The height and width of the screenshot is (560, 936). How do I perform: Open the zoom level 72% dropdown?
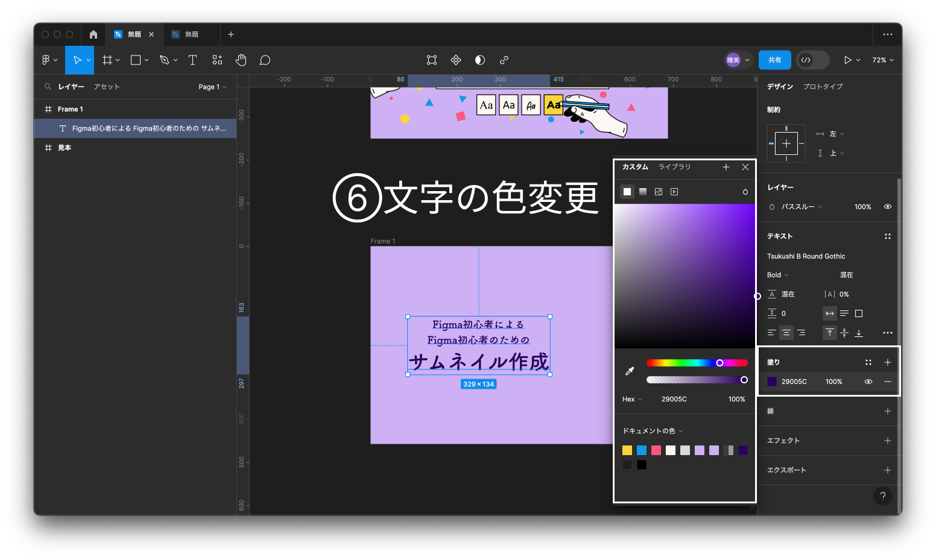pyautogui.click(x=883, y=60)
